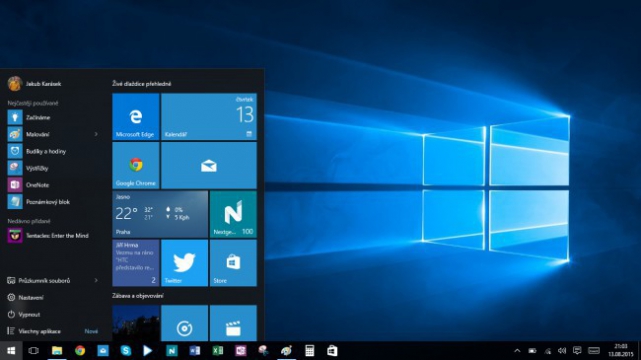Open the Store tile

233,263
